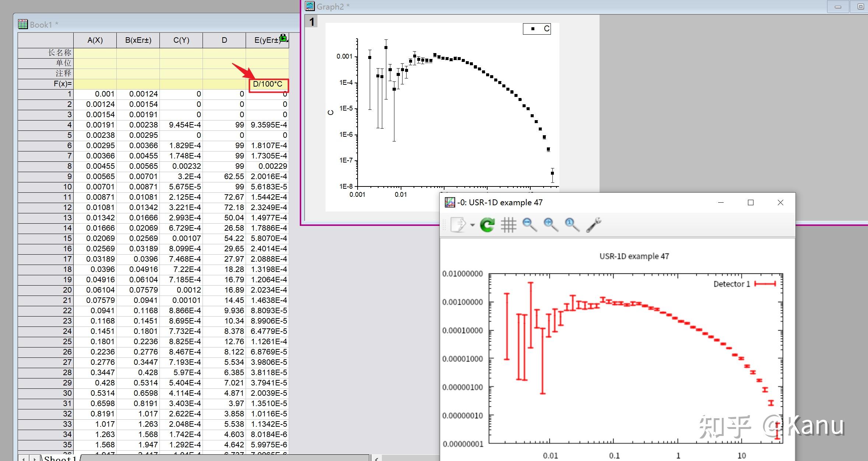Click the zoom in magnifier icon
Screen dimensions: 868x461
[551, 224]
